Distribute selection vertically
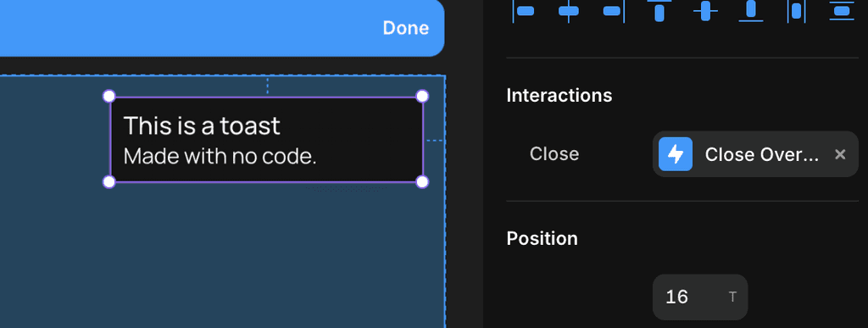The image size is (868, 328). tap(842, 10)
